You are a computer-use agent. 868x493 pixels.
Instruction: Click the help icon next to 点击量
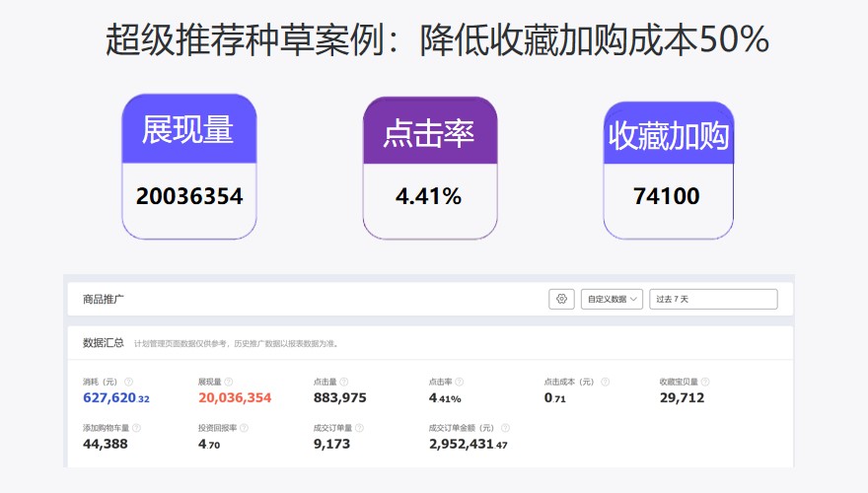tap(343, 382)
